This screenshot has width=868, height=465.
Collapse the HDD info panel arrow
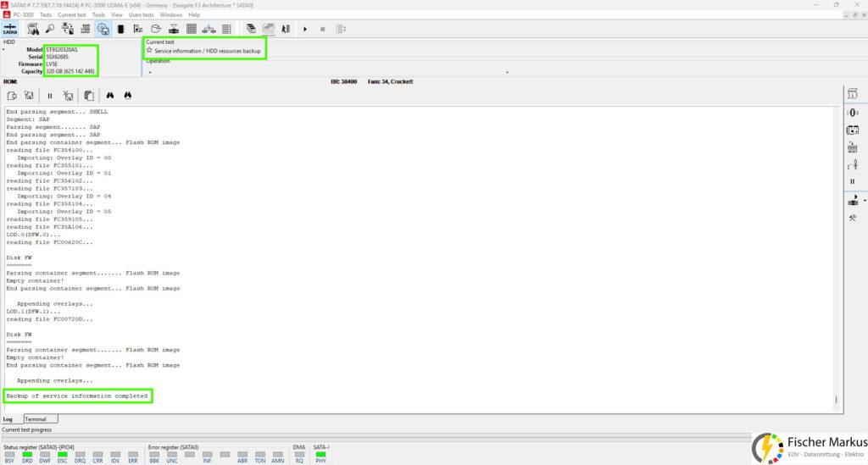tap(3, 50)
